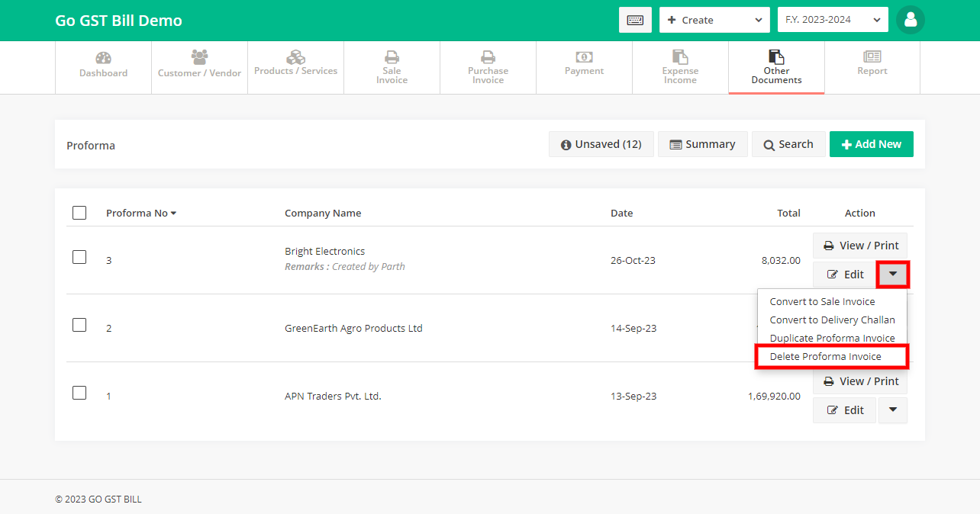View the Report section
980x514 pixels.
(872, 67)
